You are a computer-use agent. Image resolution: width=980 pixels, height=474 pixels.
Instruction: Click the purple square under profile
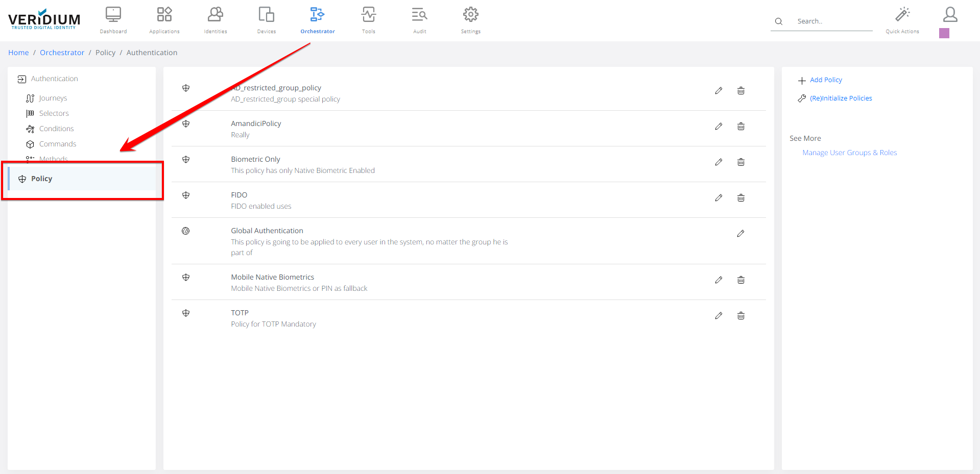point(944,33)
